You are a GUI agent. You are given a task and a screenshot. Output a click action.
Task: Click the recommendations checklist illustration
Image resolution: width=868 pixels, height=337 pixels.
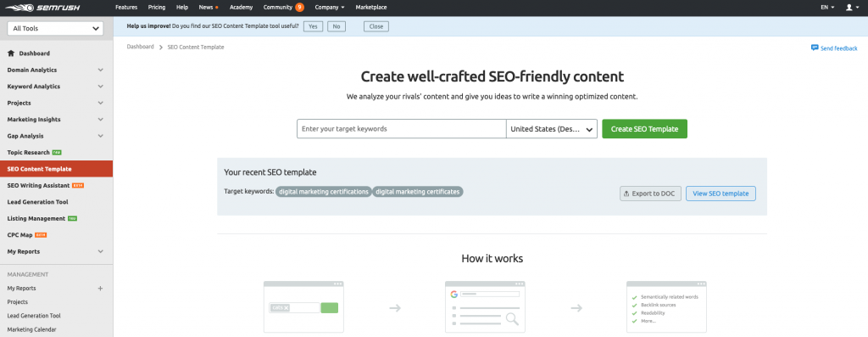click(x=666, y=307)
